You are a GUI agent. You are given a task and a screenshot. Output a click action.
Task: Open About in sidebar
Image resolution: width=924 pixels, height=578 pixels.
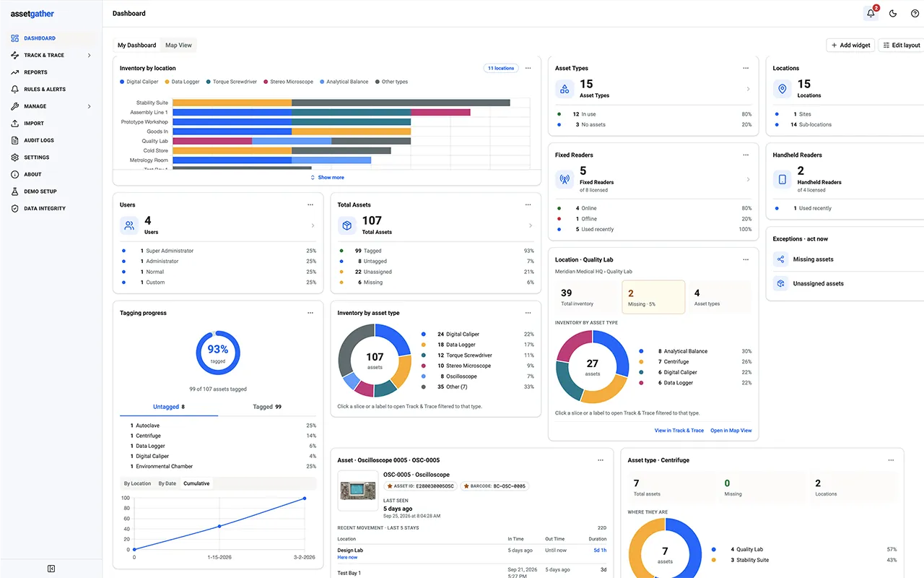coord(51,174)
